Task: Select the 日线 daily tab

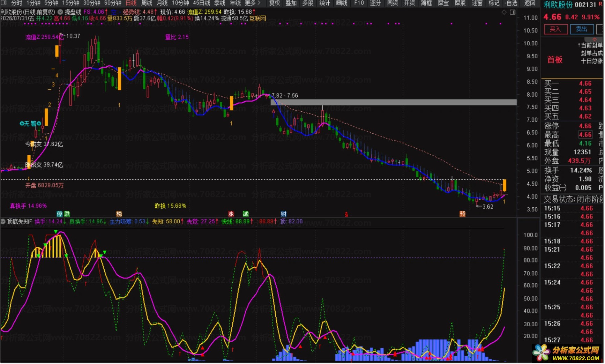Action: (131, 3)
